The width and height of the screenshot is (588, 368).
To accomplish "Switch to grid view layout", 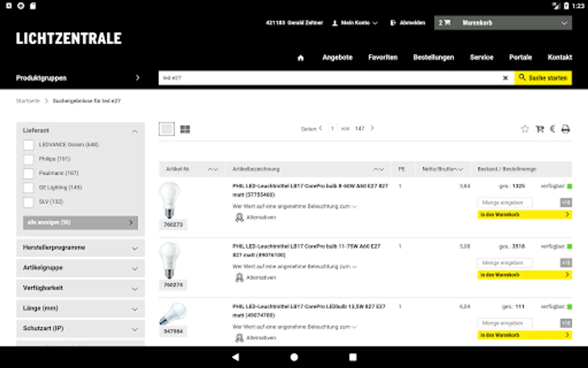I will [x=185, y=129].
